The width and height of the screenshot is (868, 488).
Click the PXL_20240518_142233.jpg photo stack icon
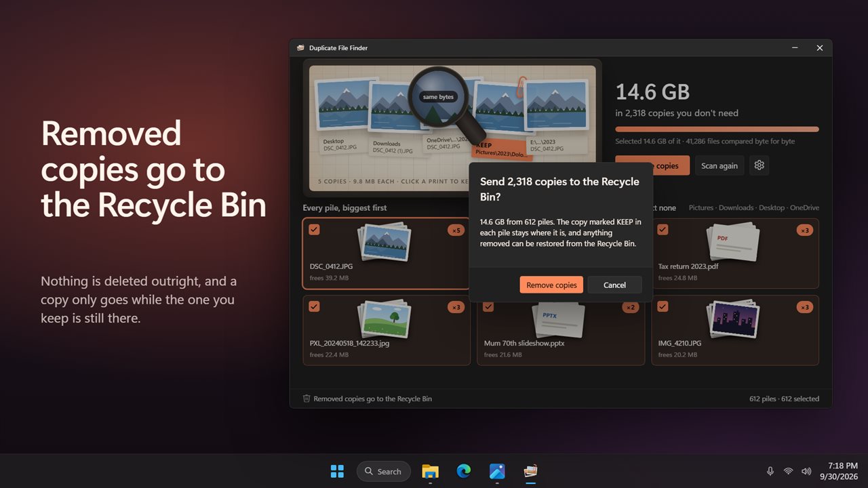pyautogui.click(x=383, y=319)
